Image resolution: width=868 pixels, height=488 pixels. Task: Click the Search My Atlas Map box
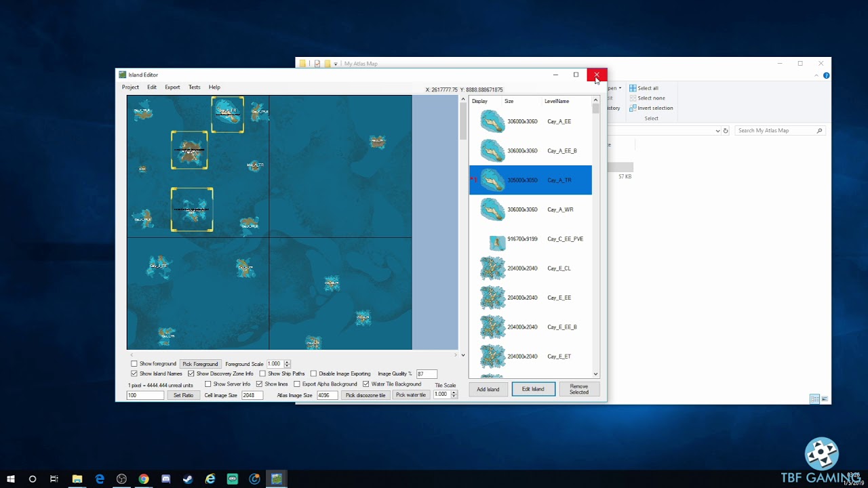click(x=780, y=131)
